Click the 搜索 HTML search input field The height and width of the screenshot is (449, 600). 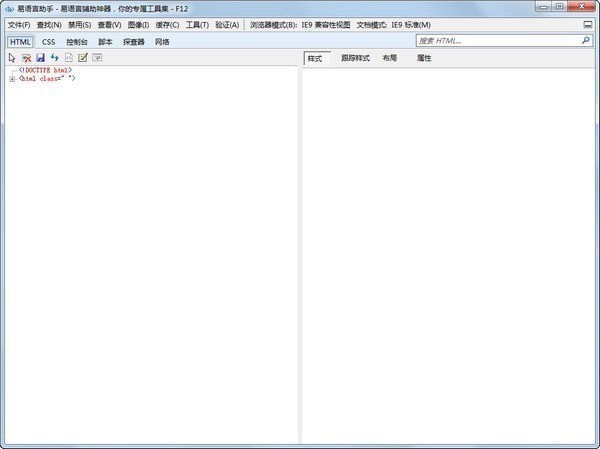click(497, 41)
